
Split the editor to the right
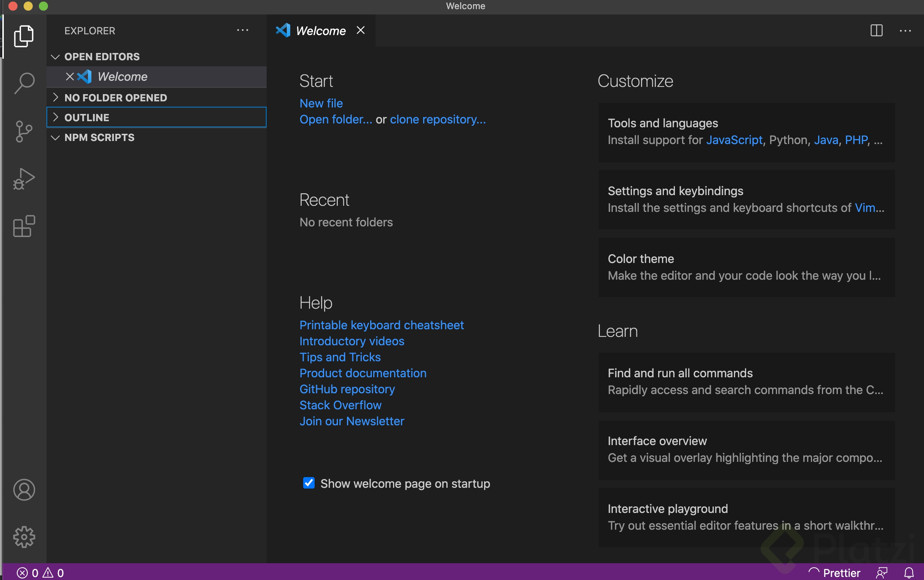pos(876,30)
